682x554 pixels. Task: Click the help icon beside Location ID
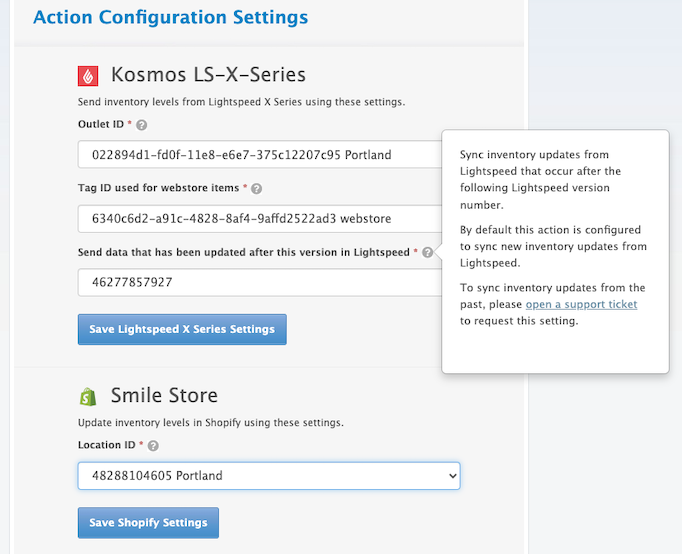pos(153,445)
